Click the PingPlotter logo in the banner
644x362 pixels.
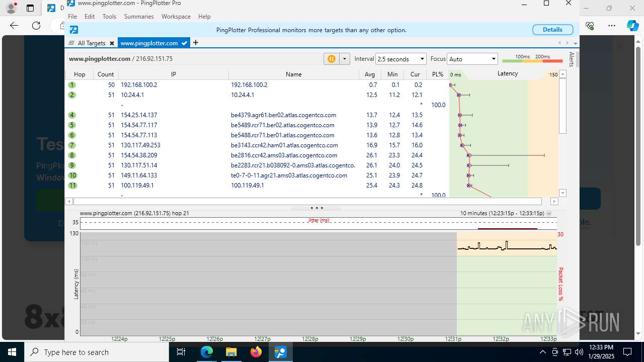tap(74, 30)
